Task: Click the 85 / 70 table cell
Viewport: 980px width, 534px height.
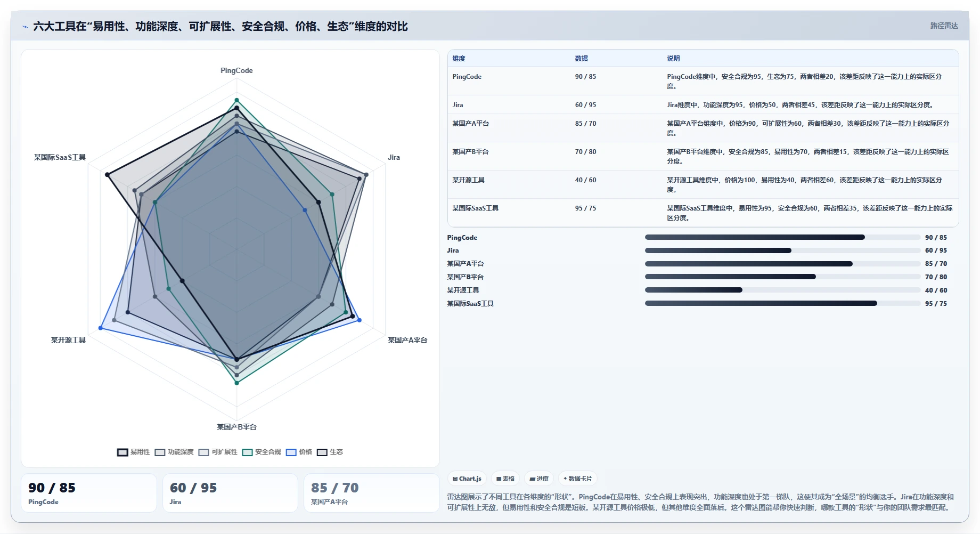Action: [x=585, y=124]
